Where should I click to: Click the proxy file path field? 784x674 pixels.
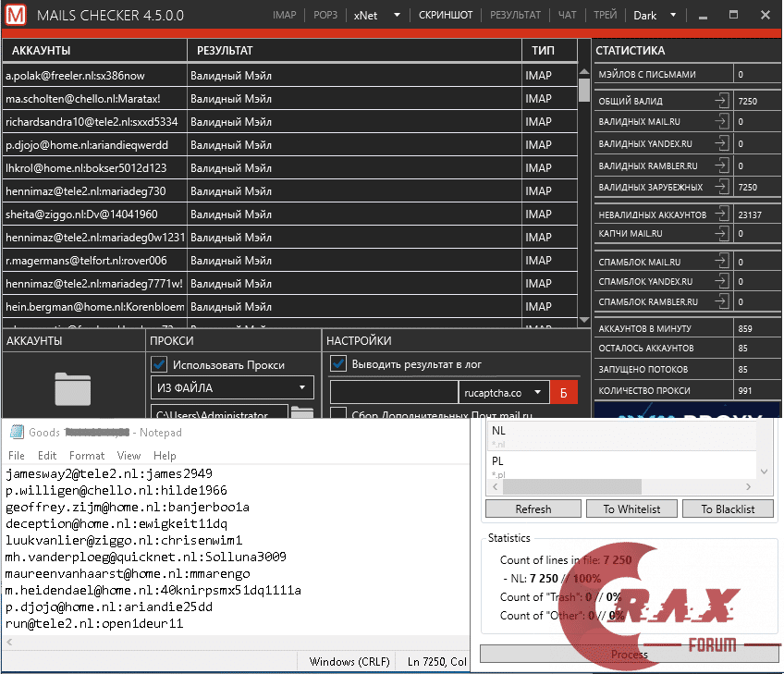[x=219, y=411]
